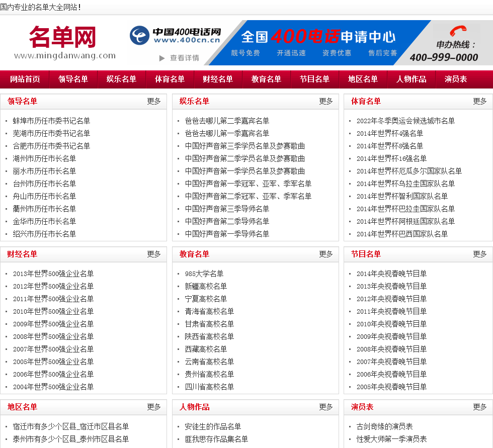Open 985大学名单
The width and height of the screenshot is (493, 448).
tap(204, 274)
